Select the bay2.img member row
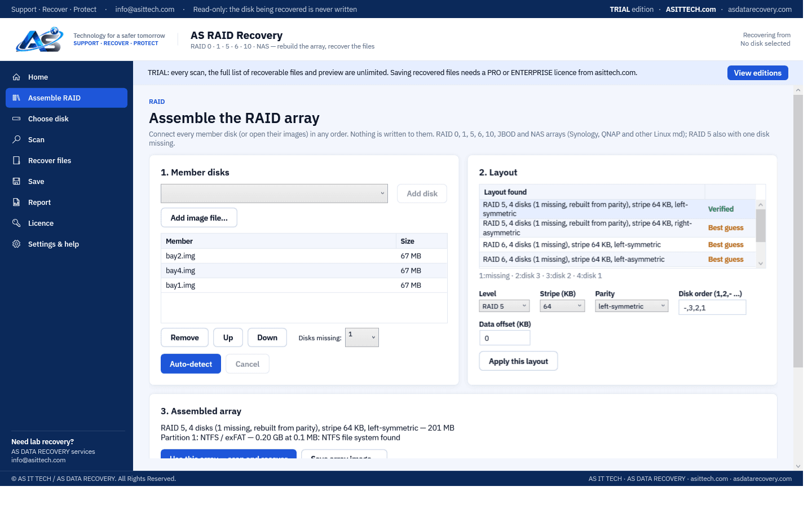 click(x=304, y=256)
